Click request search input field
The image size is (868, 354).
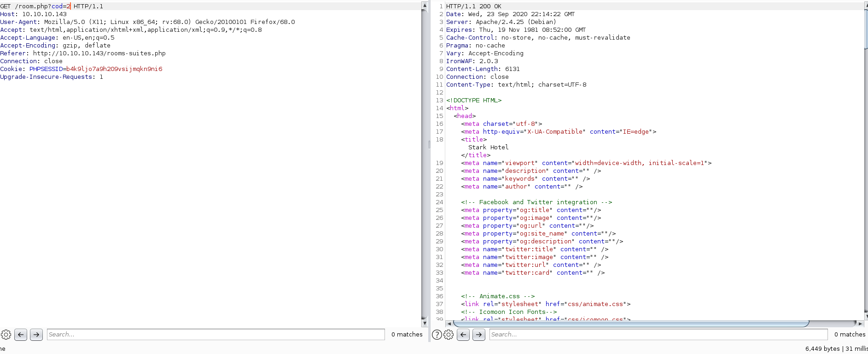(216, 335)
